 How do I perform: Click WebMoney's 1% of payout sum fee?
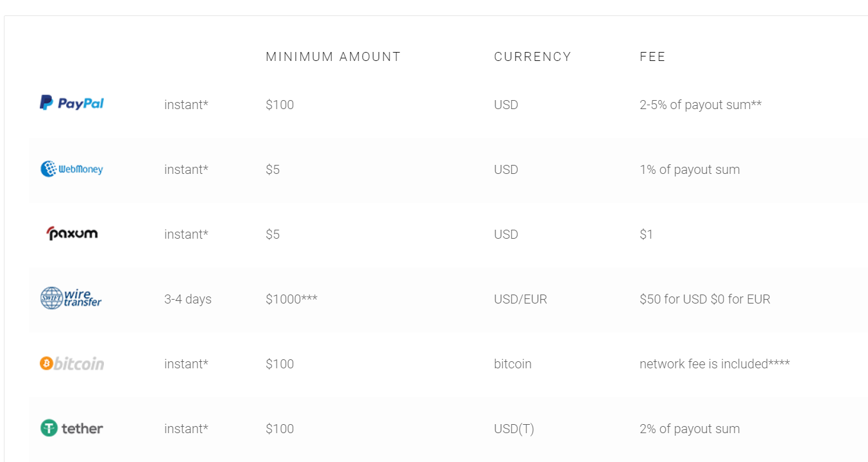click(689, 170)
